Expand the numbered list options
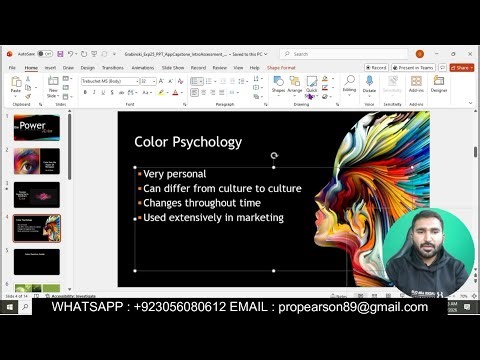Viewport: 480px width, 360px height. click(x=215, y=81)
